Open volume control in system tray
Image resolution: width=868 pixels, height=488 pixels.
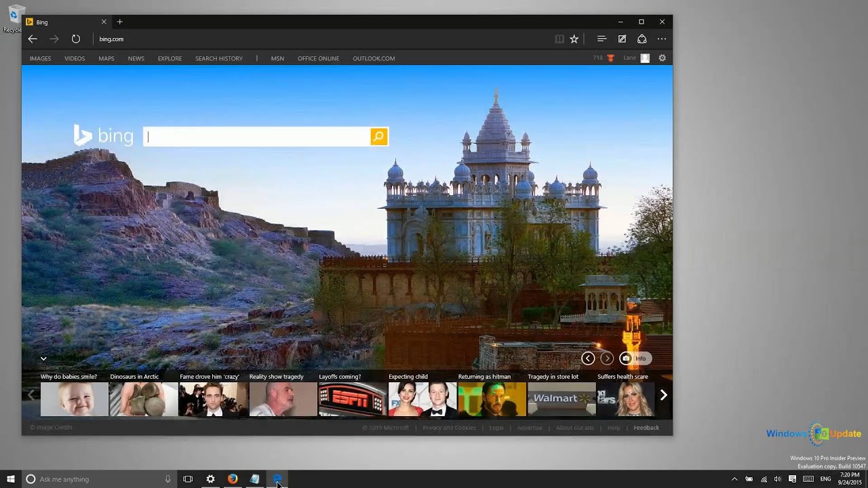(777, 479)
